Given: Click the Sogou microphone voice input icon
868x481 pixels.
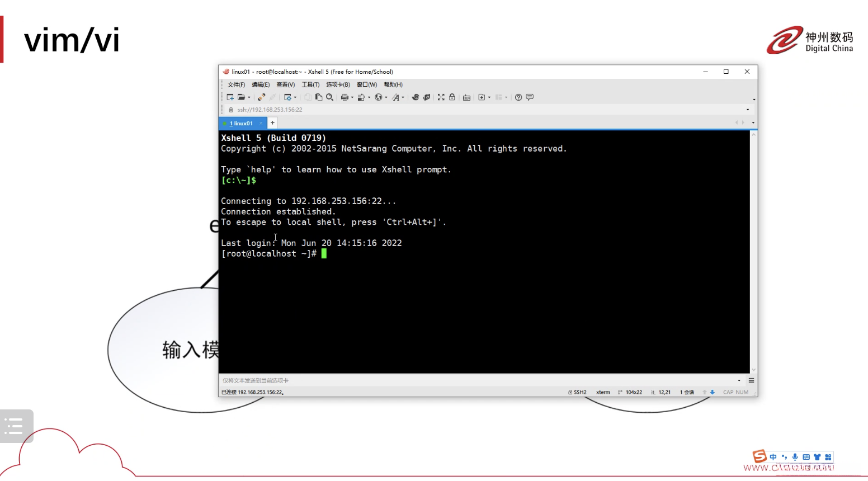Looking at the screenshot, I should point(795,457).
